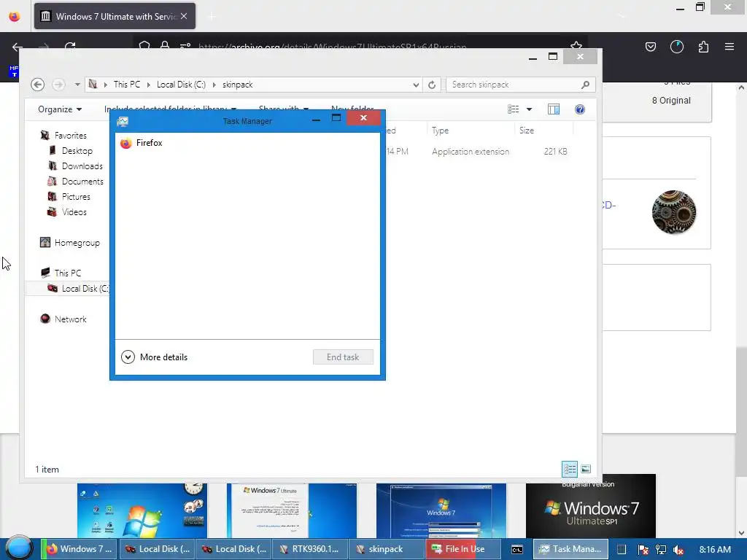Open the Organize menu

(x=60, y=109)
